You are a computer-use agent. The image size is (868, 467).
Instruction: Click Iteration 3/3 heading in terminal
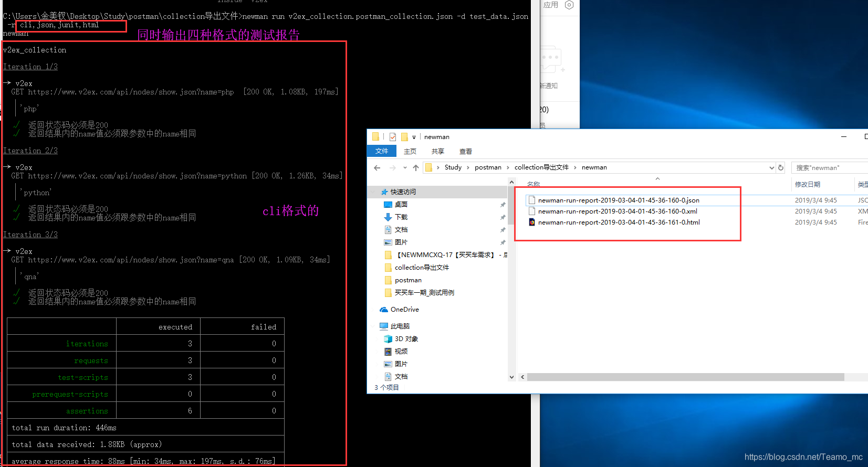click(x=30, y=235)
